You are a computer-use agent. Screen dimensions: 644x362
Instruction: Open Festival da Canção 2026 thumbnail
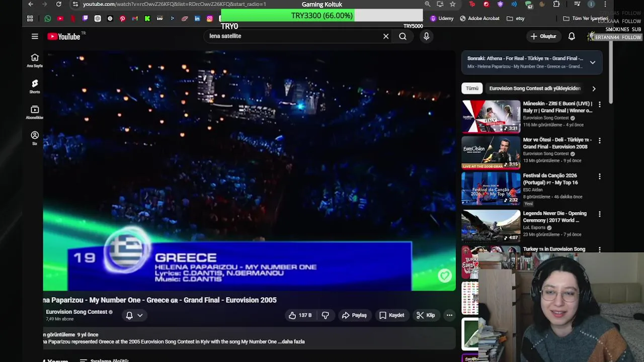click(x=491, y=189)
